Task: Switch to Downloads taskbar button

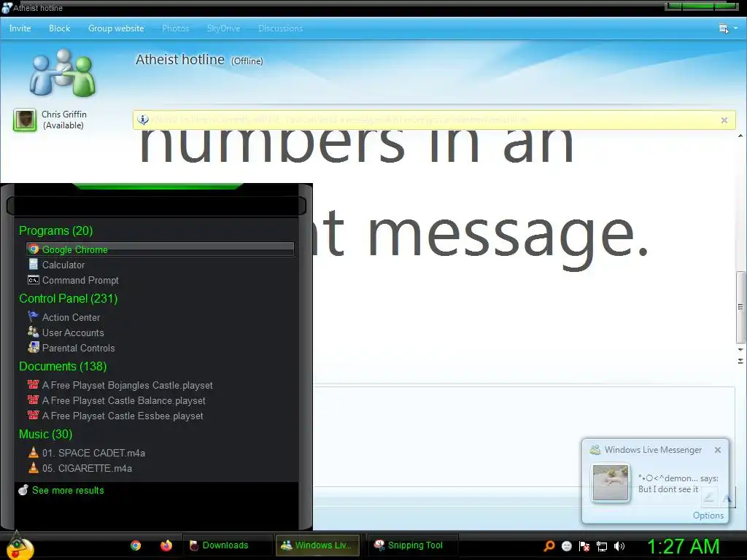Action: 228,545
